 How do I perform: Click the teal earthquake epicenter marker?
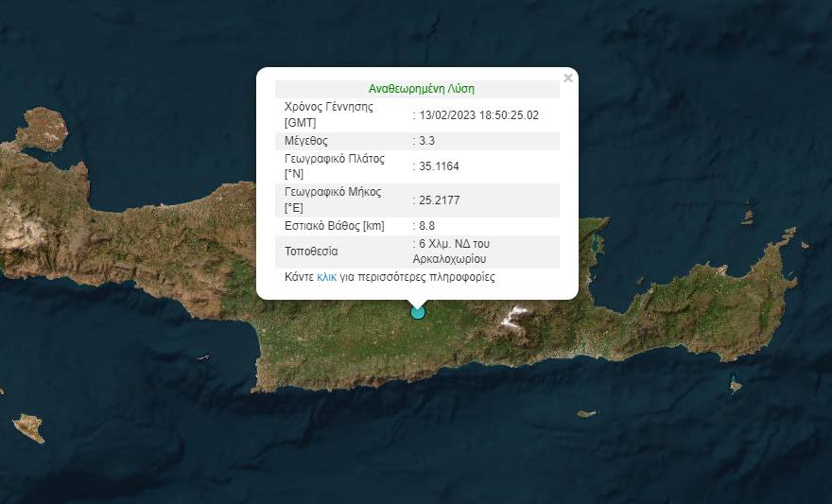coord(417,312)
